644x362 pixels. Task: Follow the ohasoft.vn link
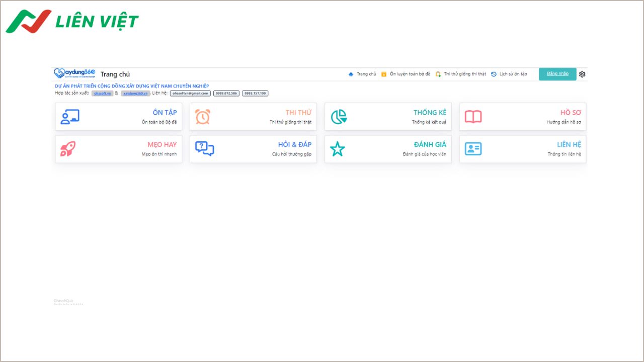[102, 93]
